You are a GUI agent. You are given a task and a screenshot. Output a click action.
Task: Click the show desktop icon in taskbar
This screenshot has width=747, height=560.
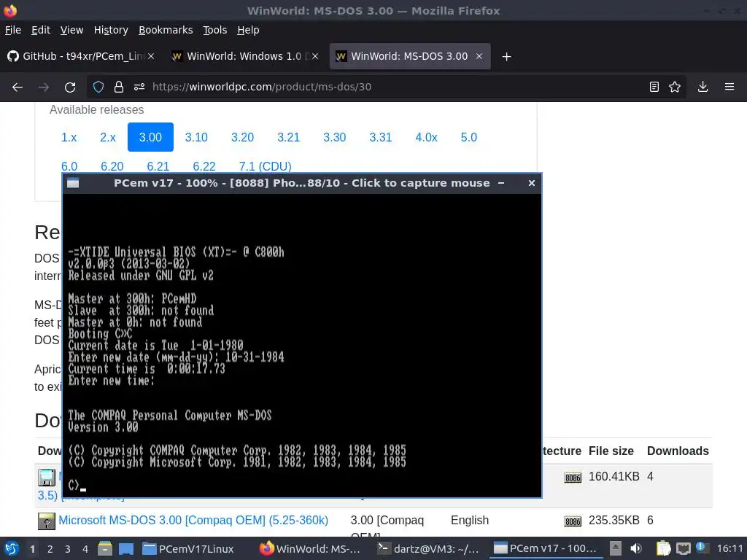tap(126, 548)
